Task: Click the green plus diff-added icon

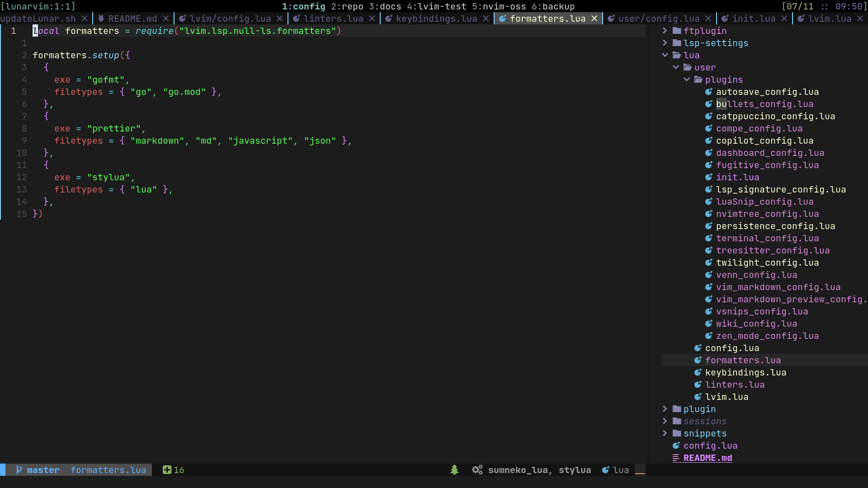Action: pos(167,470)
